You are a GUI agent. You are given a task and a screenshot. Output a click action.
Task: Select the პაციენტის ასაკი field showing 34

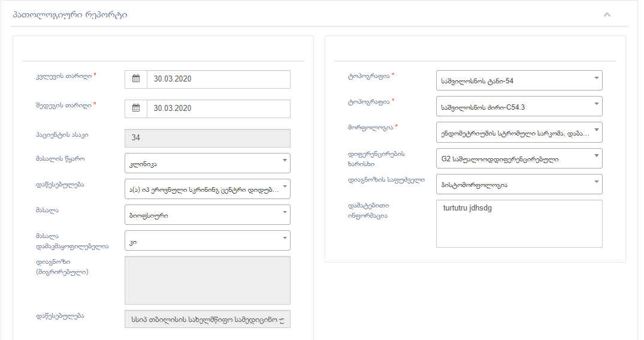[207, 138]
